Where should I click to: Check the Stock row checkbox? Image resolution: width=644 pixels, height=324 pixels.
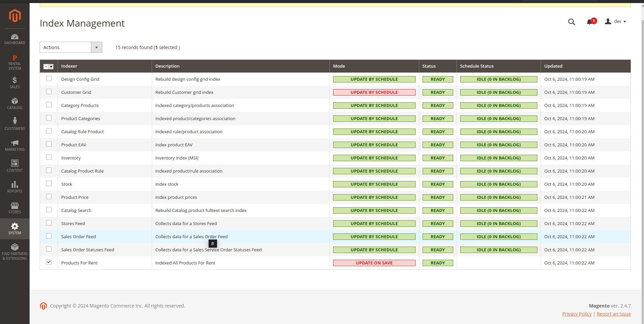tap(49, 183)
